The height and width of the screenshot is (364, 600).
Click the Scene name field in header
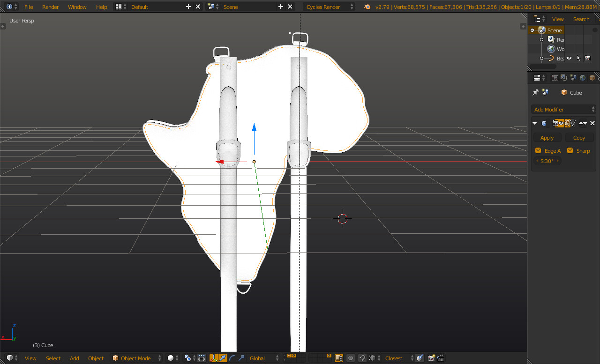tap(248, 7)
